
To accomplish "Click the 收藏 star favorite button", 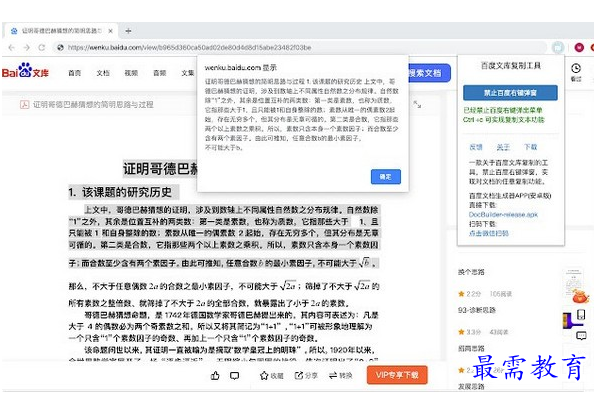I will point(272,376).
